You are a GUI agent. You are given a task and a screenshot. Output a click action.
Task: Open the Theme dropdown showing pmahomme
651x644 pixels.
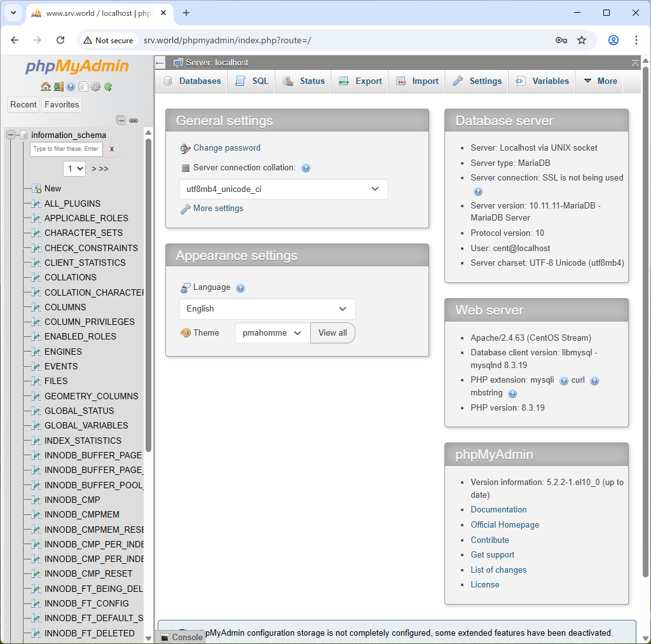coord(271,333)
